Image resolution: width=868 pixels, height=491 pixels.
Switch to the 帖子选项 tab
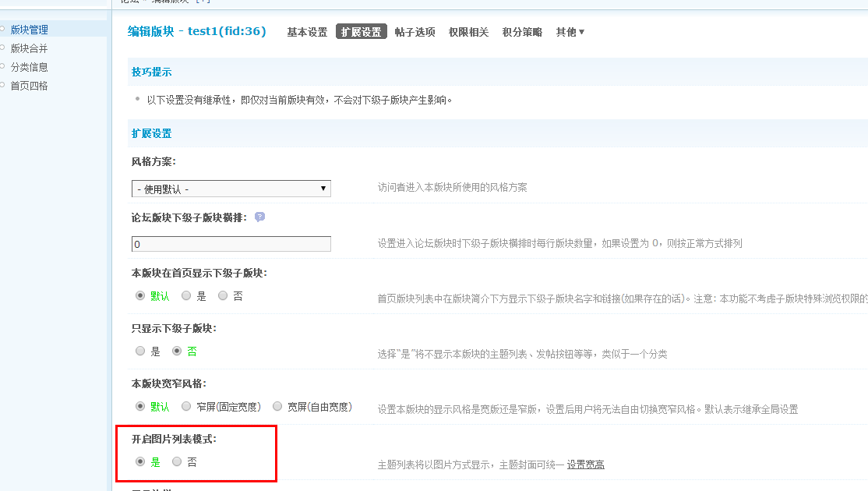tap(415, 32)
